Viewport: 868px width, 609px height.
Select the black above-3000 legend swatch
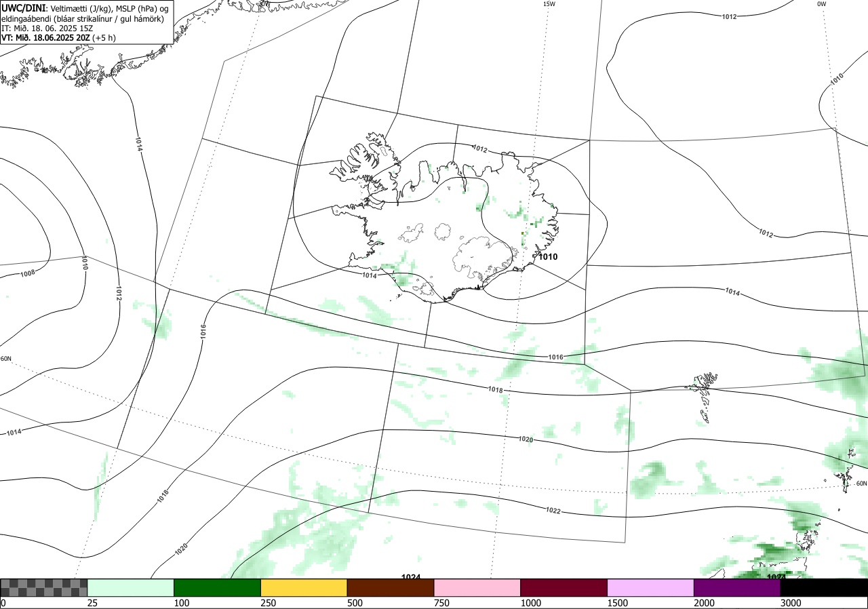click(x=824, y=587)
